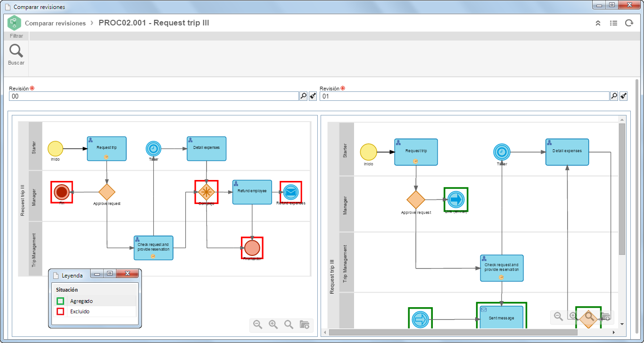This screenshot has height=343, width=644.
Task: Clear the Revisión 01 field with the eraser icon
Action: click(623, 96)
